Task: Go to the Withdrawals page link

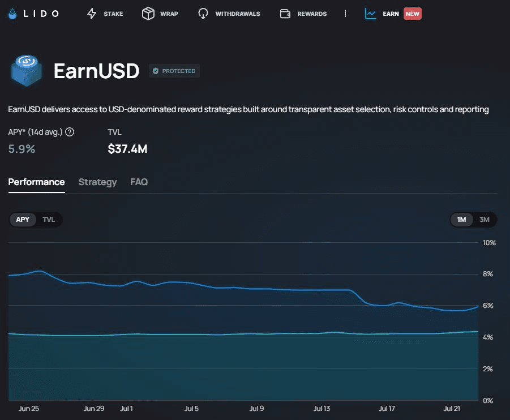Action: [x=237, y=14]
